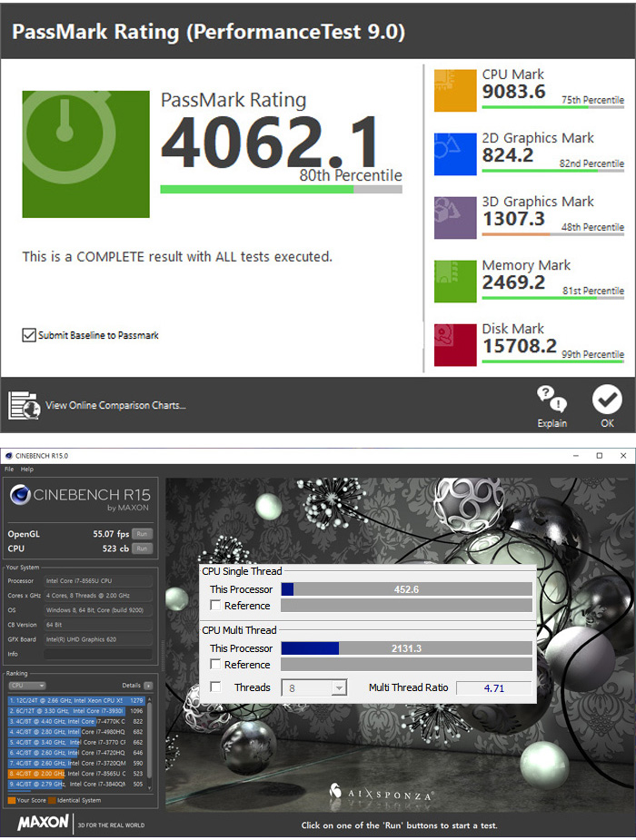Screen dimensions: 636x840
Task: Enable Reference under CPU Multi Thread
Action: point(215,665)
